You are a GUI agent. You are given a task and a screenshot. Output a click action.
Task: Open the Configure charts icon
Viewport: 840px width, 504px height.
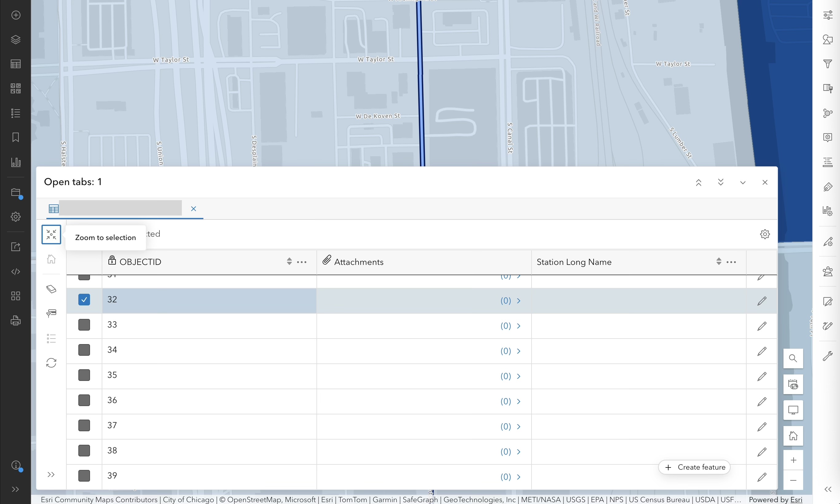[828, 211]
